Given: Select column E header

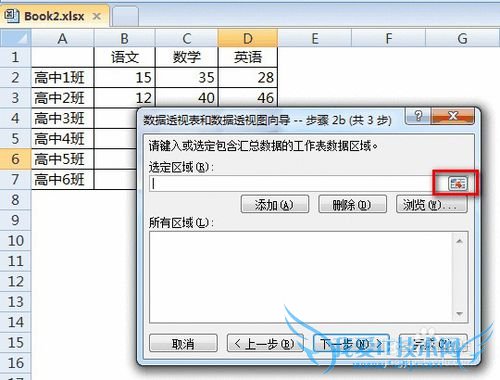Looking at the screenshot, I should [315, 38].
